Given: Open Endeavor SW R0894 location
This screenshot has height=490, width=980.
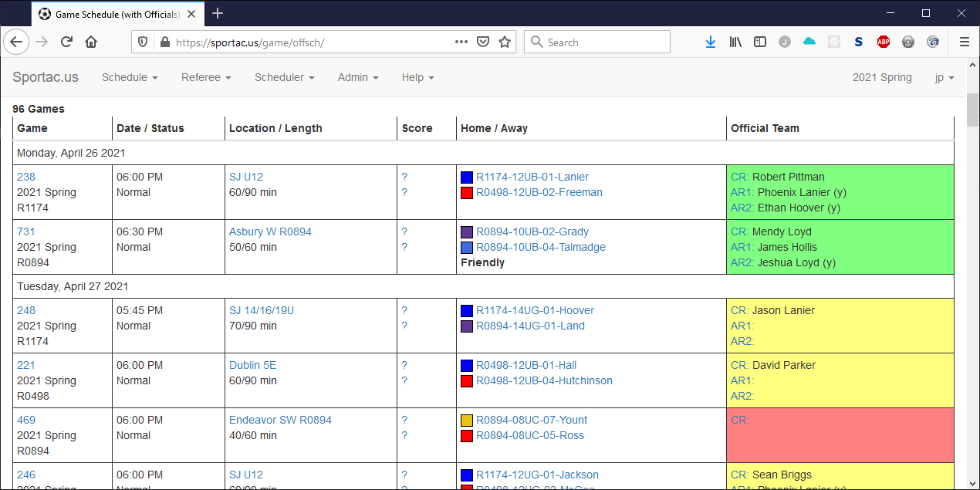Looking at the screenshot, I should [x=280, y=420].
